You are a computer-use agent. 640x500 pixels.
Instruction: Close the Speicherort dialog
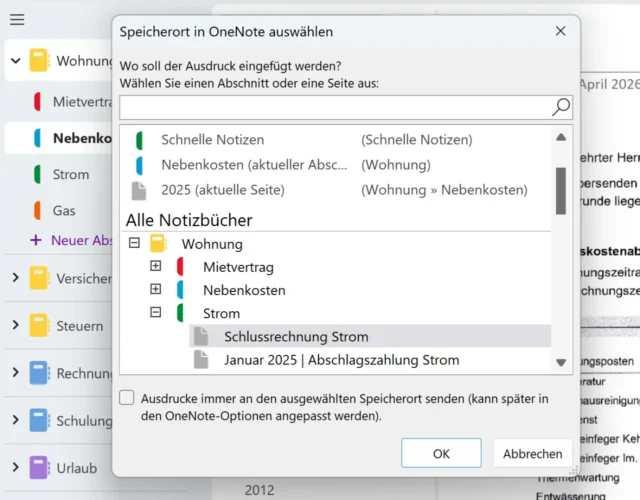pyautogui.click(x=560, y=31)
